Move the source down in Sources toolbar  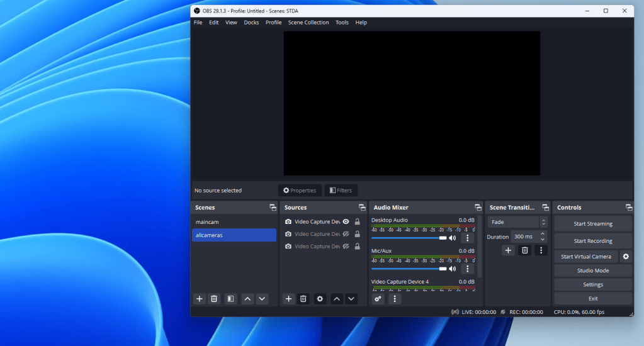coord(351,299)
